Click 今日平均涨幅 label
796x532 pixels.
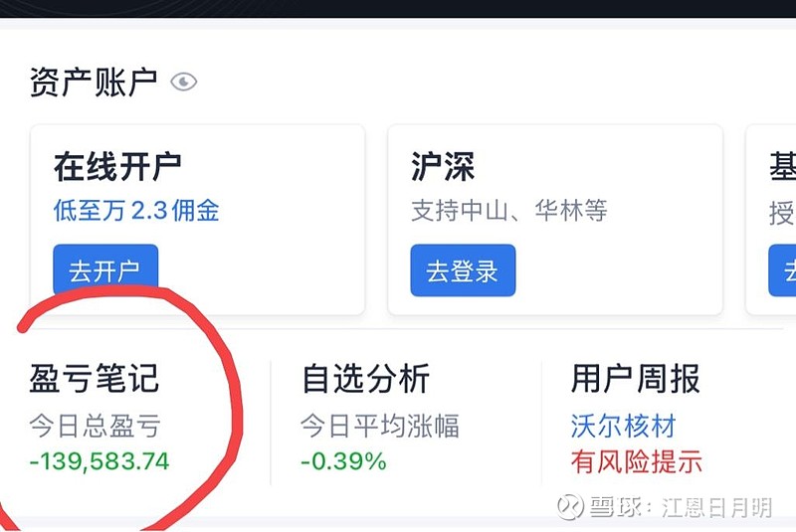[x=380, y=426]
